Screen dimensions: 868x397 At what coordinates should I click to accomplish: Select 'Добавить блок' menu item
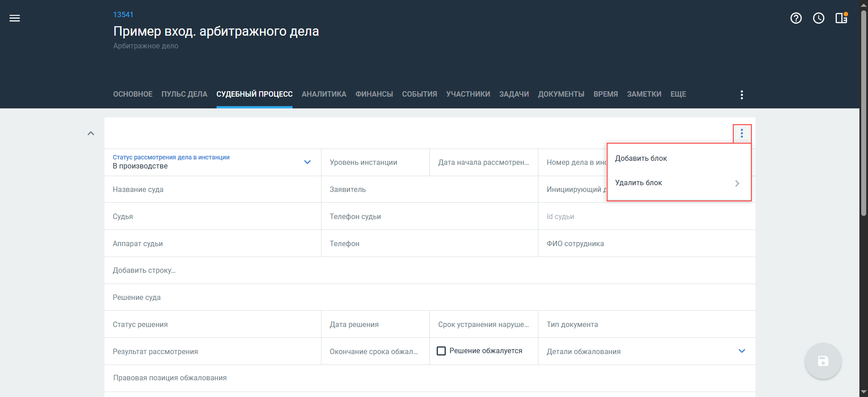click(x=641, y=159)
